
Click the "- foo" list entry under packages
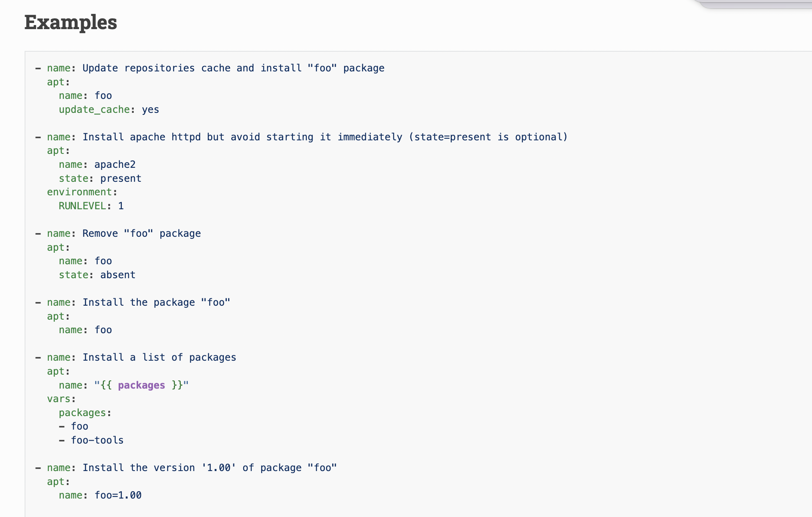pyautogui.click(x=80, y=426)
